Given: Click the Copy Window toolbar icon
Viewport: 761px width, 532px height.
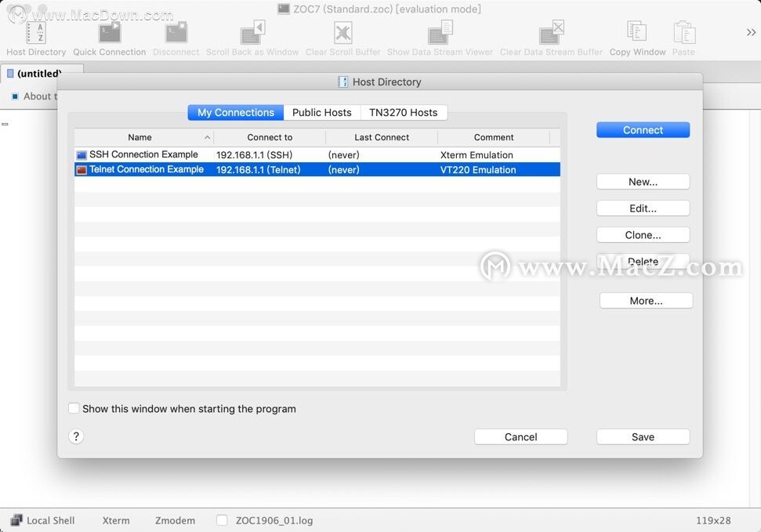Looking at the screenshot, I should 636,32.
